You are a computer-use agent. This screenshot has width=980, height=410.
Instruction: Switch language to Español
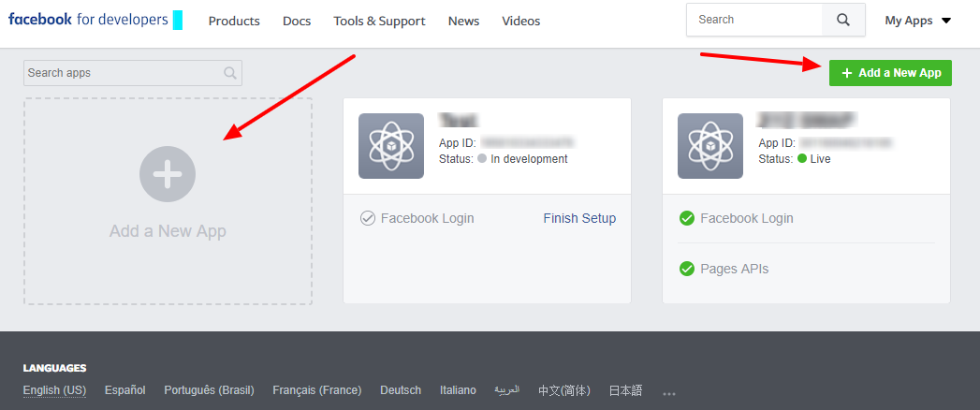[x=124, y=390]
